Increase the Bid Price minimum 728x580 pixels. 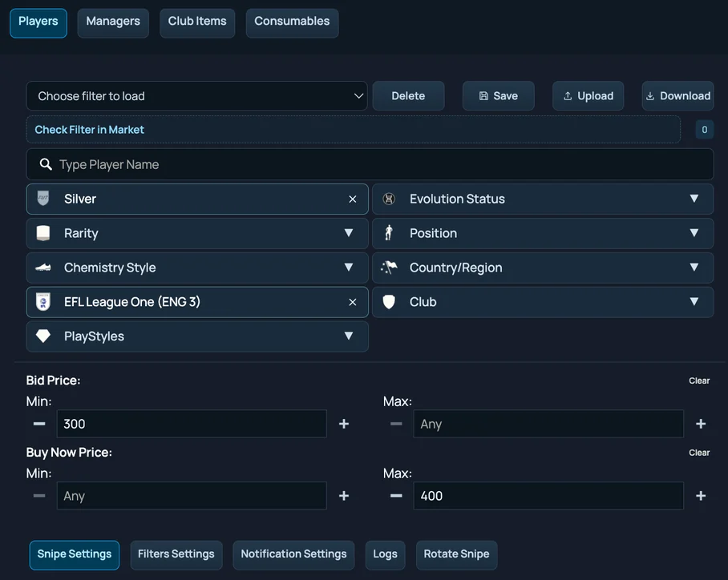(x=344, y=424)
